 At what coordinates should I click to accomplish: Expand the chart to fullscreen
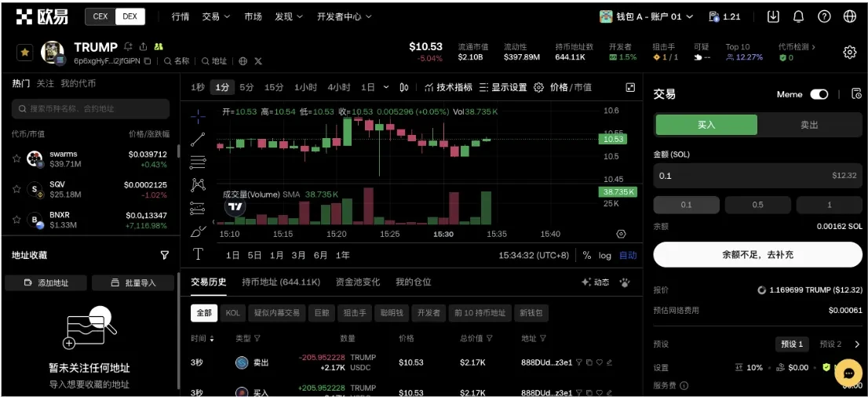point(629,87)
